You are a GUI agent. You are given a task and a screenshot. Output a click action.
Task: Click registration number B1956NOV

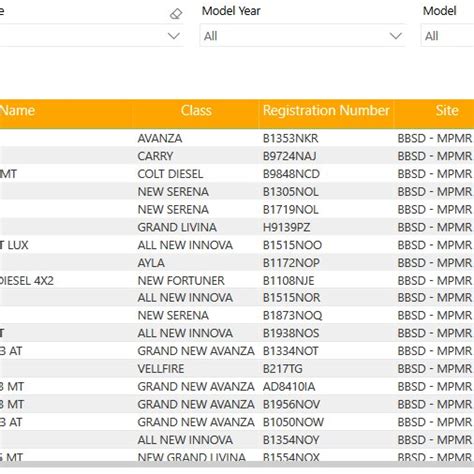(291, 404)
